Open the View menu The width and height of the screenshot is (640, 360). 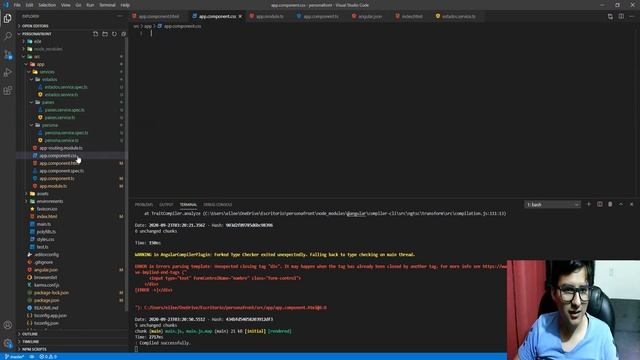(66, 5)
